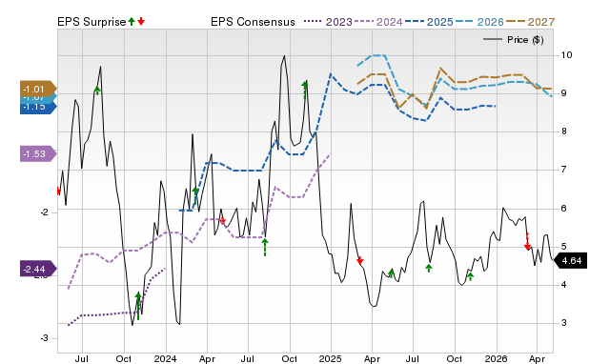Image resolution: width=610 pixels, height=364 pixels.
Task: Click the red surprise arrow in March 2026
Action: [527, 241]
